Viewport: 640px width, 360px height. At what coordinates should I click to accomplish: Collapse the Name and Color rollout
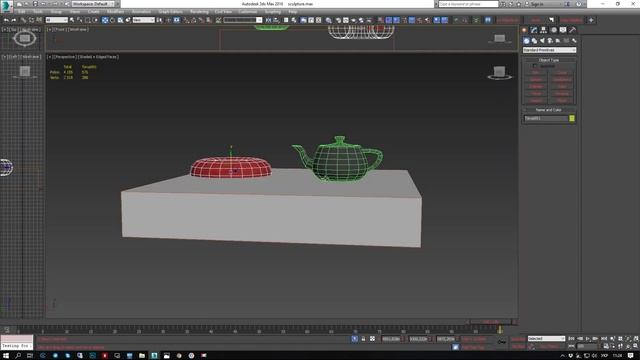[x=549, y=110]
